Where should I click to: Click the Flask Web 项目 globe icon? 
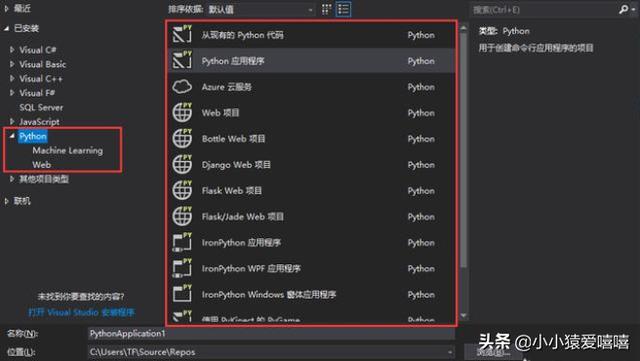click(x=182, y=190)
